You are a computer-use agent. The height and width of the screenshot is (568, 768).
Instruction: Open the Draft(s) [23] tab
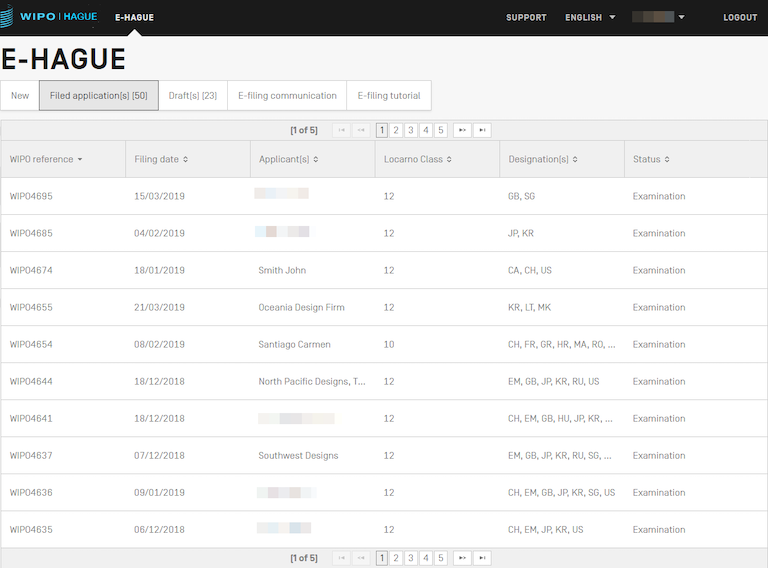point(193,96)
